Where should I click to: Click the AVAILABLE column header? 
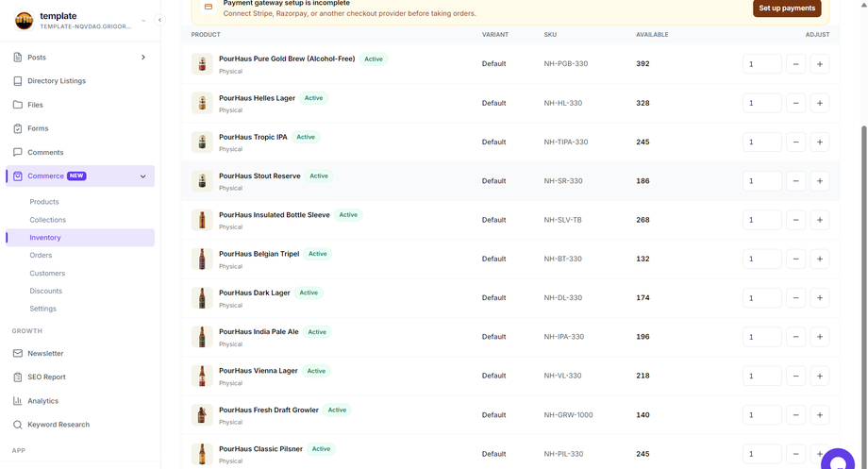pos(652,34)
